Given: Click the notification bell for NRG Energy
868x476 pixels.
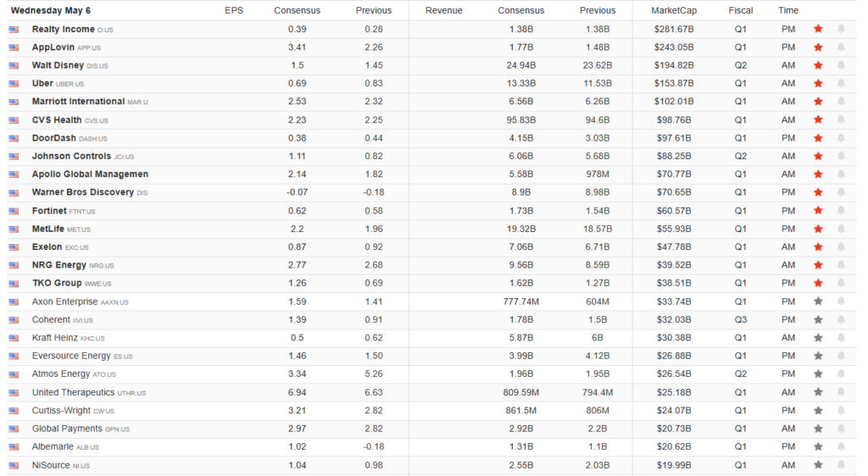Looking at the screenshot, I should (841, 265).
